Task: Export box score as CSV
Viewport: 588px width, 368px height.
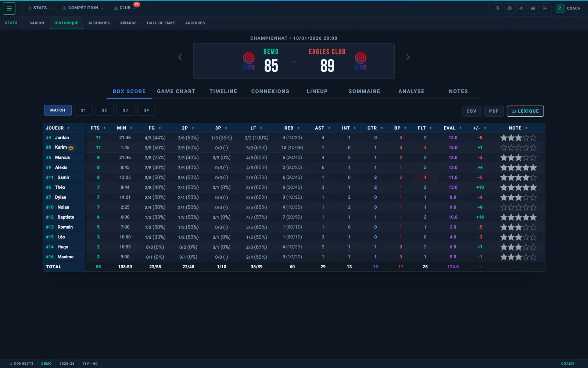Action: [x=472, y=111]
